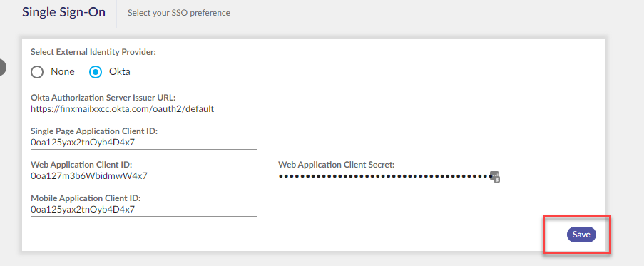
Task: Focus the Mobile Application Client ID input
Action: 144,210
